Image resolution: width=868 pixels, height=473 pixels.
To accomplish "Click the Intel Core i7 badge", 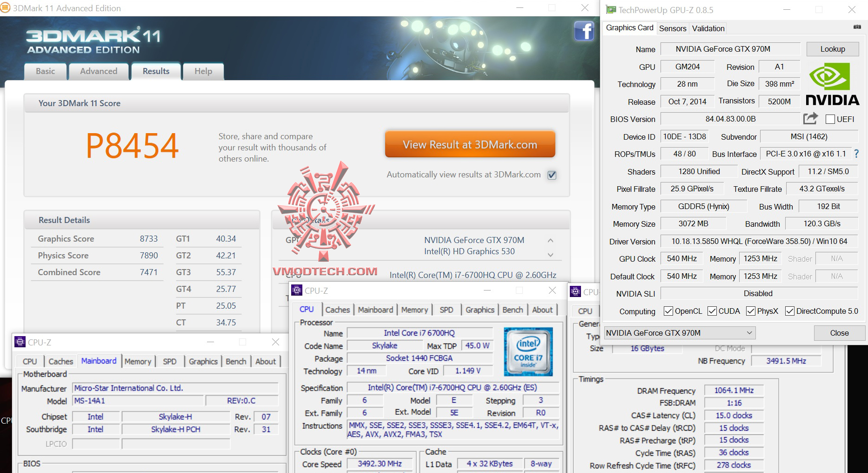I will [528, 351].
